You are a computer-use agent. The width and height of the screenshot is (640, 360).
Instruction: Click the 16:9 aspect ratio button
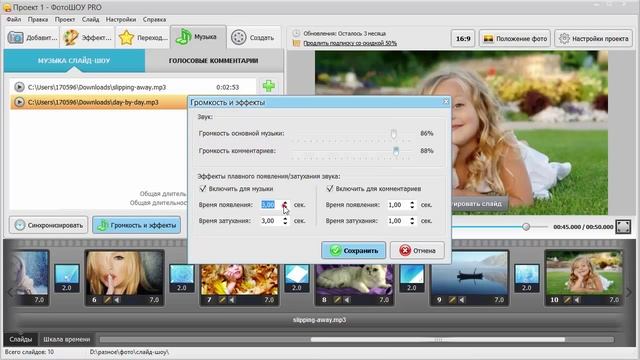[463, 39]
